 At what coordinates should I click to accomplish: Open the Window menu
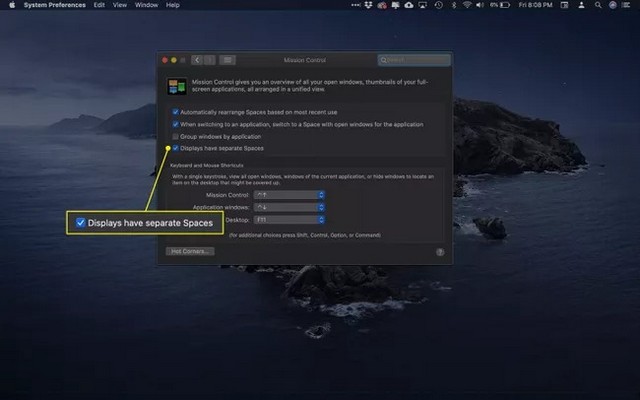(146, 5)
